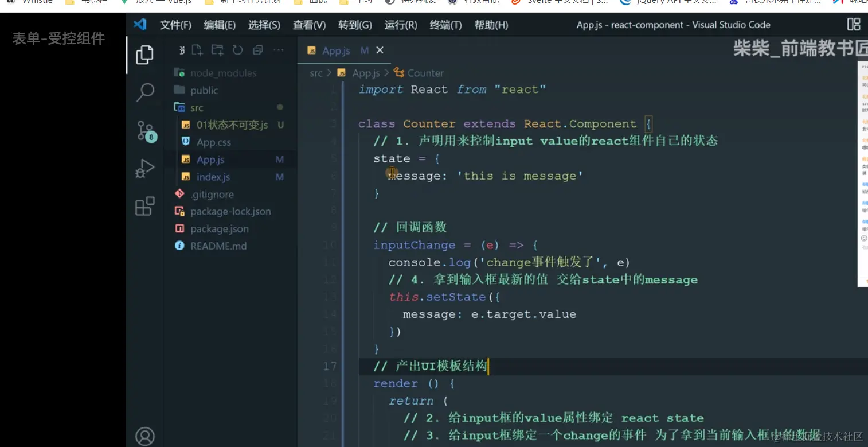Click the comment '// 1. 声明用来控制input value的react组件自己的状态'

pyautogui.click(x=545, y=141)
